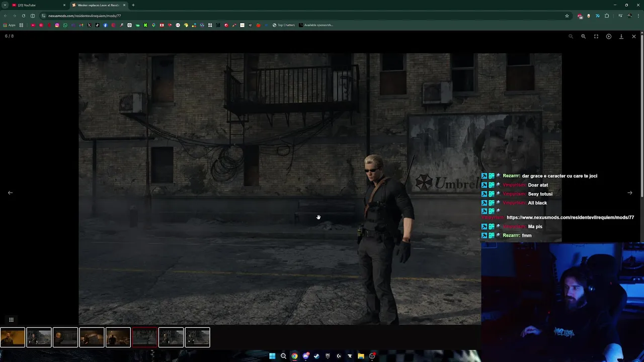Open the Kick bookmark

(x=145, y=25)
